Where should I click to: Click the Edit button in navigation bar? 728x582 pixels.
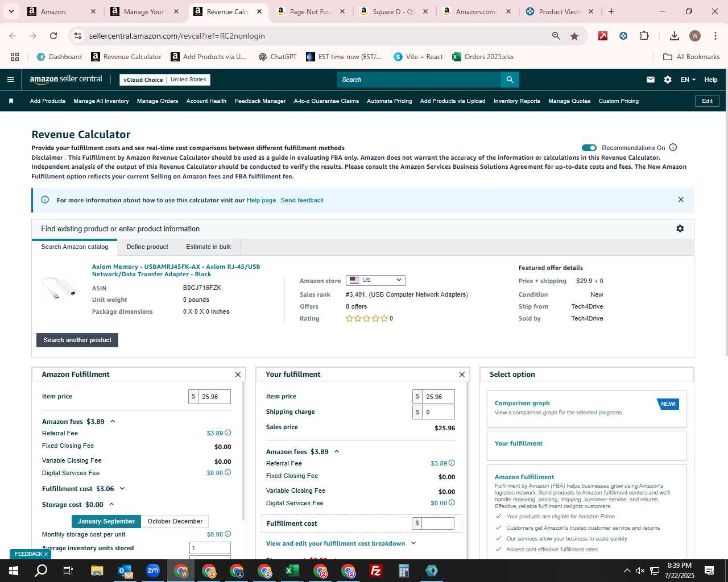(707, 101)
